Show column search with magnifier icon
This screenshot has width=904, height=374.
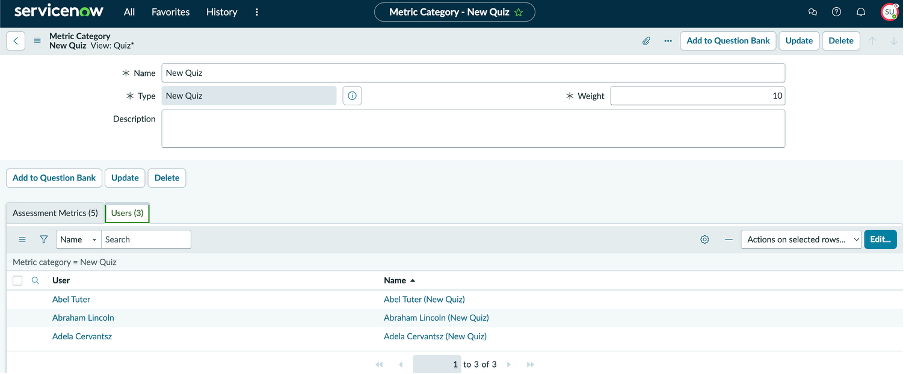[35, 281]
